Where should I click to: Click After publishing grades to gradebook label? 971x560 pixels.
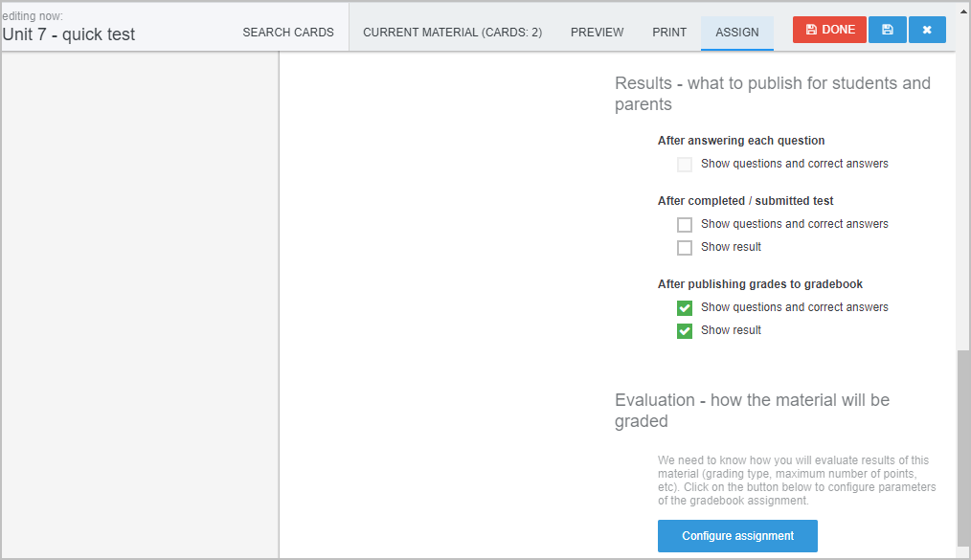point(759,284)
